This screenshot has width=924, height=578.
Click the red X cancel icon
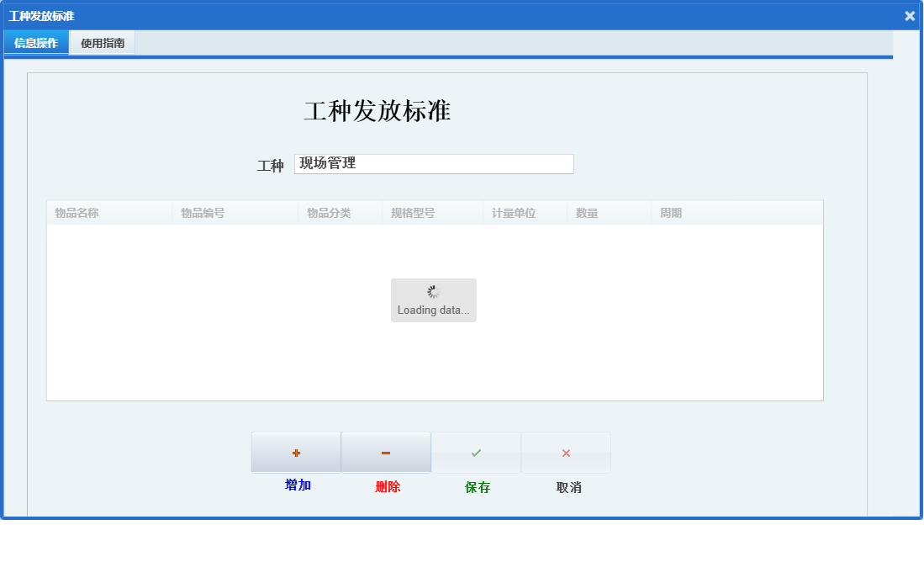coord(566,452)
